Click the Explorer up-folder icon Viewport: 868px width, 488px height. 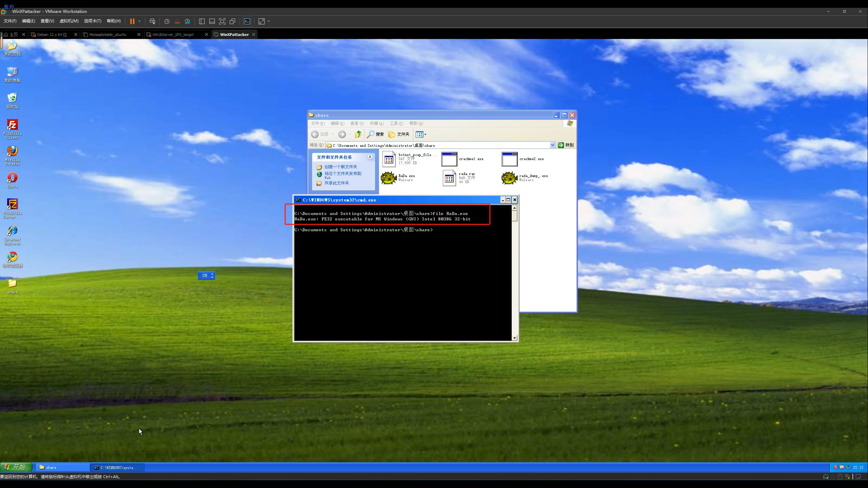358,134
